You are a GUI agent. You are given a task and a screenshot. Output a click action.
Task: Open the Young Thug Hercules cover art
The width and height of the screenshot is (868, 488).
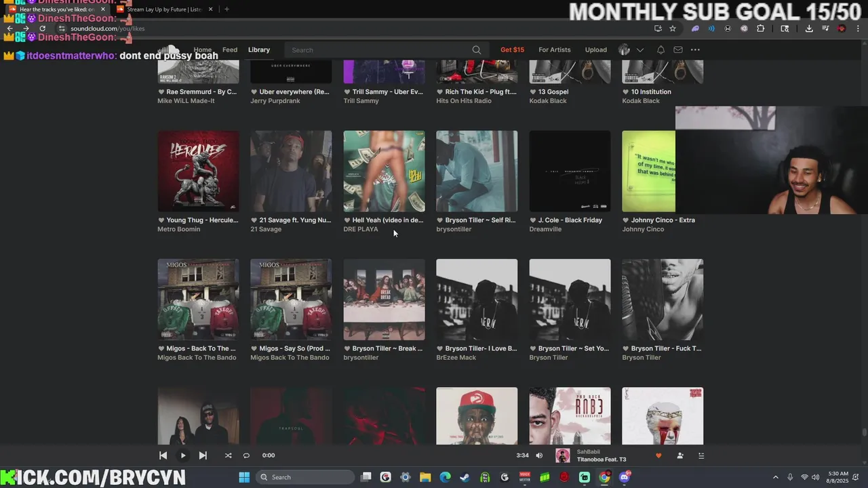[198, 171]
